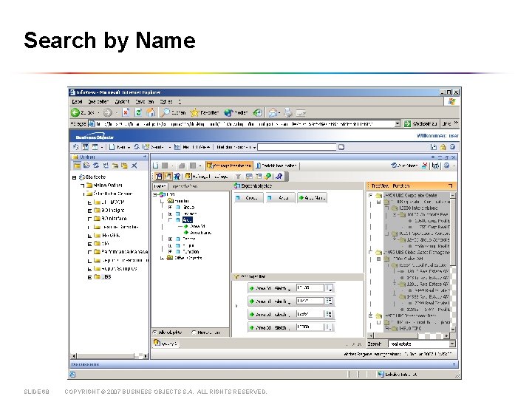Open operator dropdown of first Area Id filter
The image size is (532, 399).
[x=290, y=289]
